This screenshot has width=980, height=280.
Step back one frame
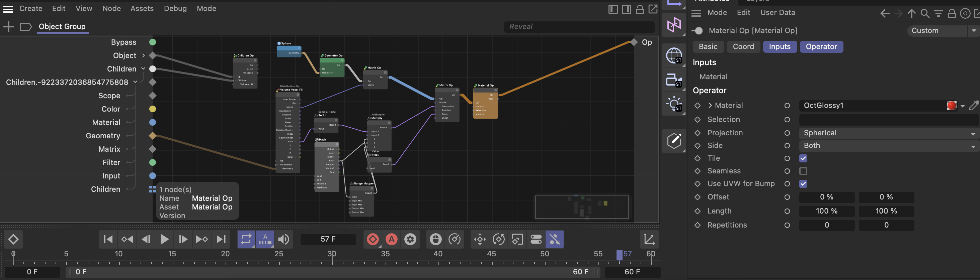coord(146,239)
